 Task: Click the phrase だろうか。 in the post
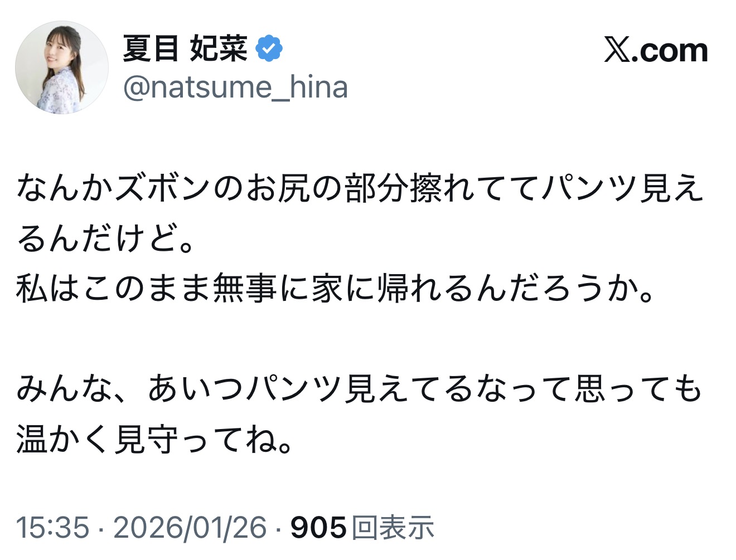click(584, 289)
